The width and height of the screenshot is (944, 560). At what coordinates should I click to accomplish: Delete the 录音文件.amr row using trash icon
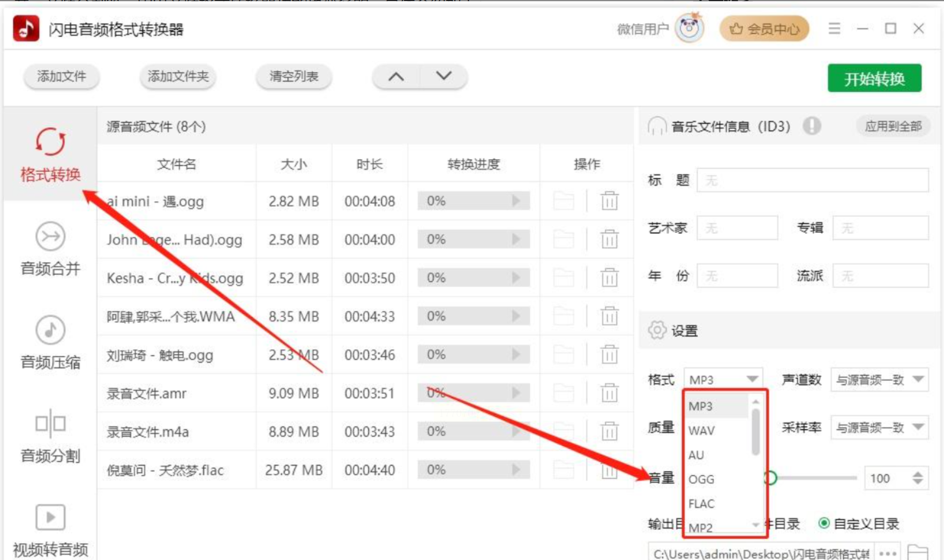coord(609,393)
